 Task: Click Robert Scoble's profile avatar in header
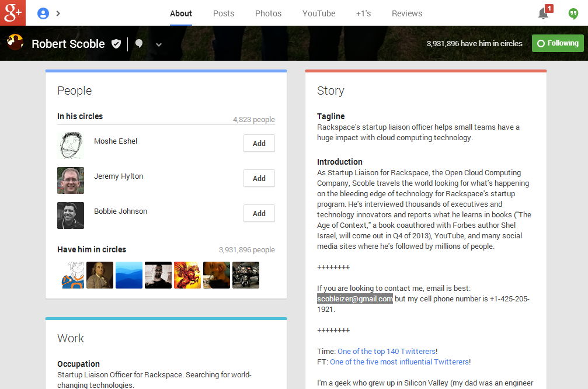point(15,43)
